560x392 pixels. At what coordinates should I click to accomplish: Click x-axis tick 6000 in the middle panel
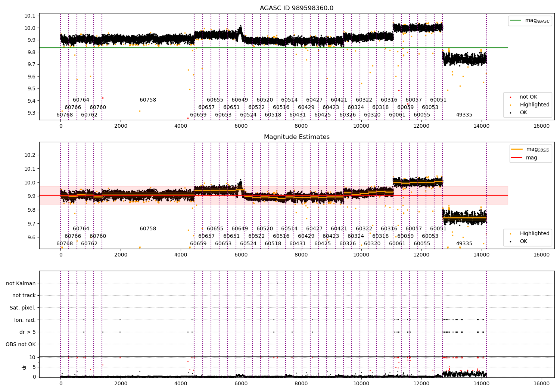[241, 255]
